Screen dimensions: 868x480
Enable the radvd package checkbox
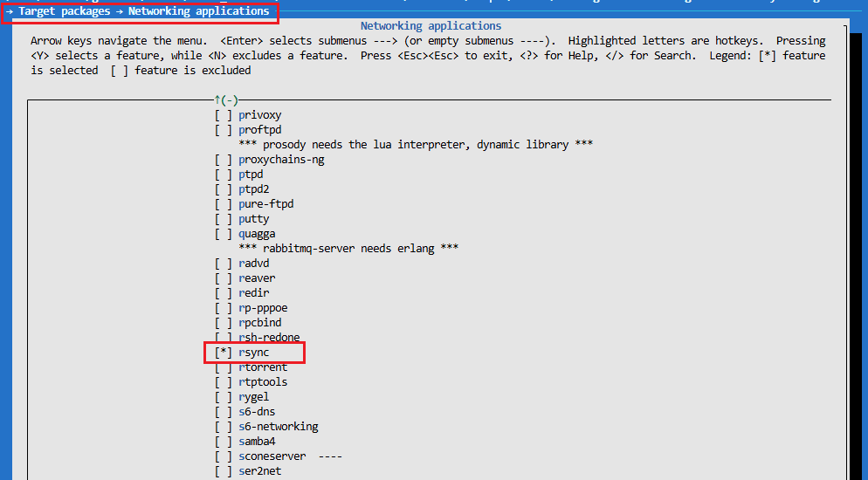[224, 264]
